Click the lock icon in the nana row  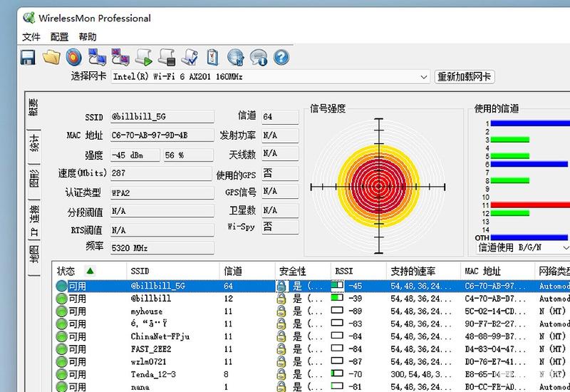click(281, 386)
